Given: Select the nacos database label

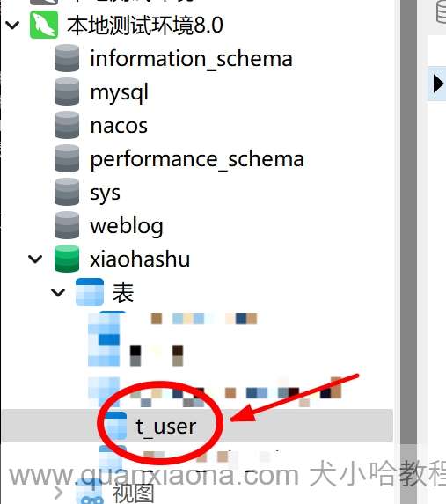Looking at the screenshot, I should pyautogui.click(x=119, y=126).
